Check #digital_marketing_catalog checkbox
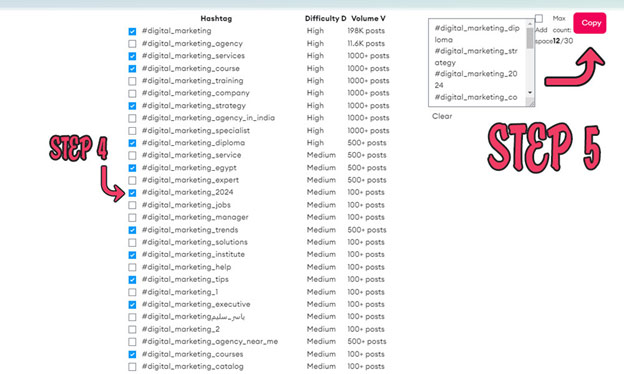 [132, 367]
